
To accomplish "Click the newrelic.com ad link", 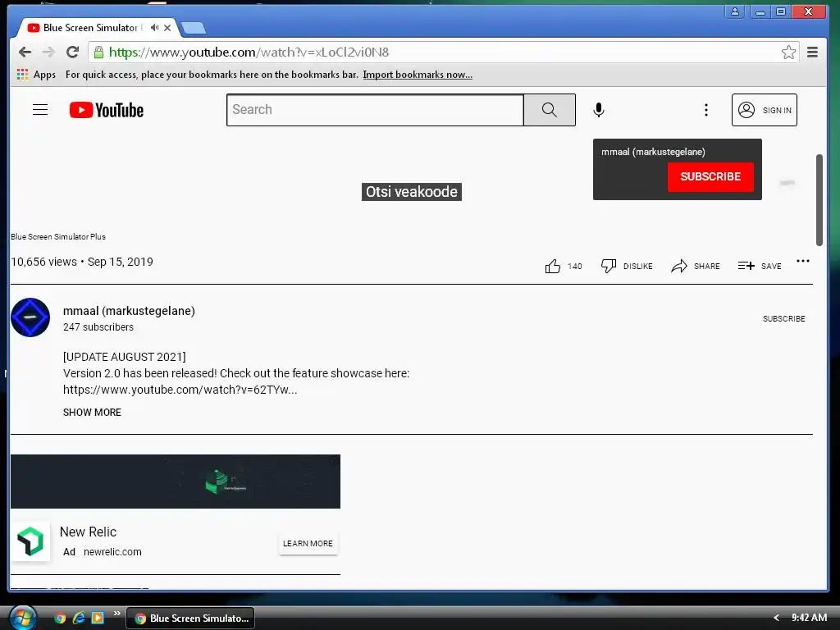I will tap(112, 552).
